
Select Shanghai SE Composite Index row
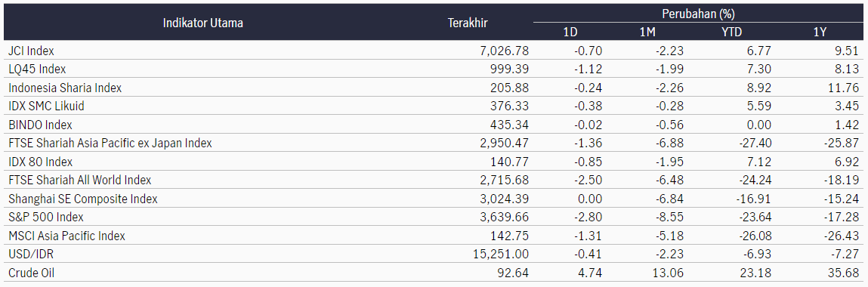pyautogui.click(x=434, y=199)
